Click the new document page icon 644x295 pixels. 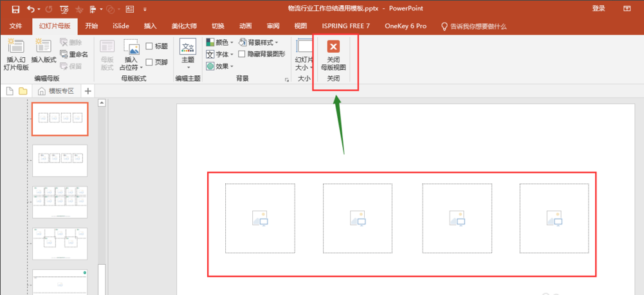click(x=10, y=91)
